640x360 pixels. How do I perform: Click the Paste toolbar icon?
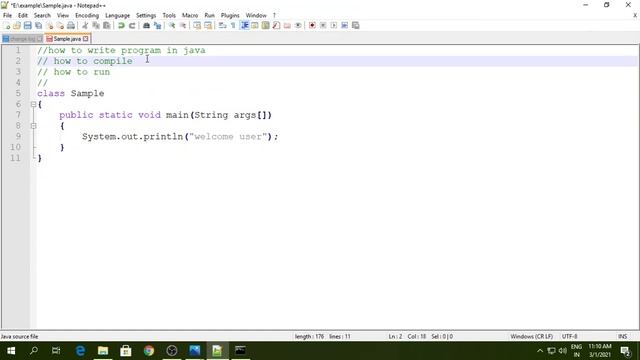coord(107,25)
